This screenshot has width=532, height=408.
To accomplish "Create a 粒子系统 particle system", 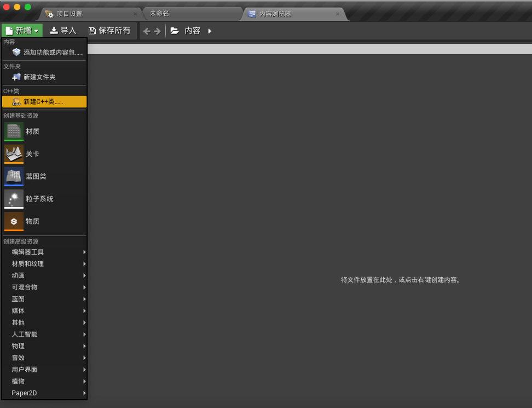I will tap(44, 199).
